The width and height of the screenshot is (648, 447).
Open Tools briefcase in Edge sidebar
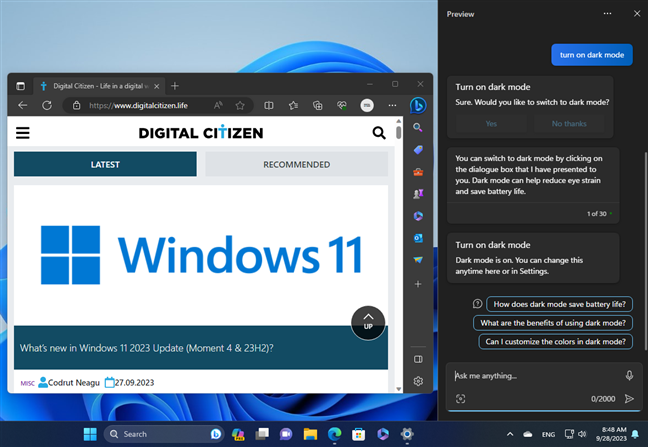tap(418, 171)
